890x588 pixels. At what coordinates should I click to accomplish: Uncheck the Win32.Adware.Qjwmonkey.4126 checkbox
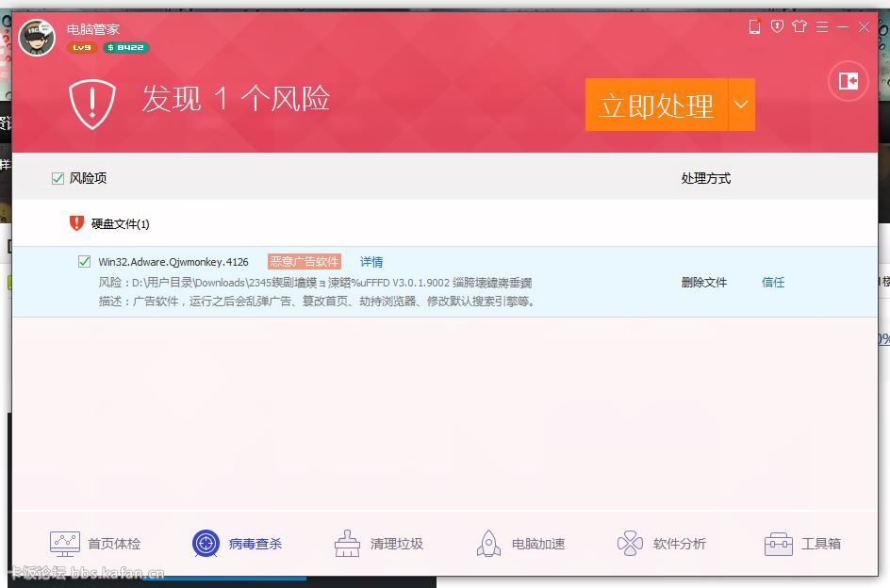coord(84,262)
